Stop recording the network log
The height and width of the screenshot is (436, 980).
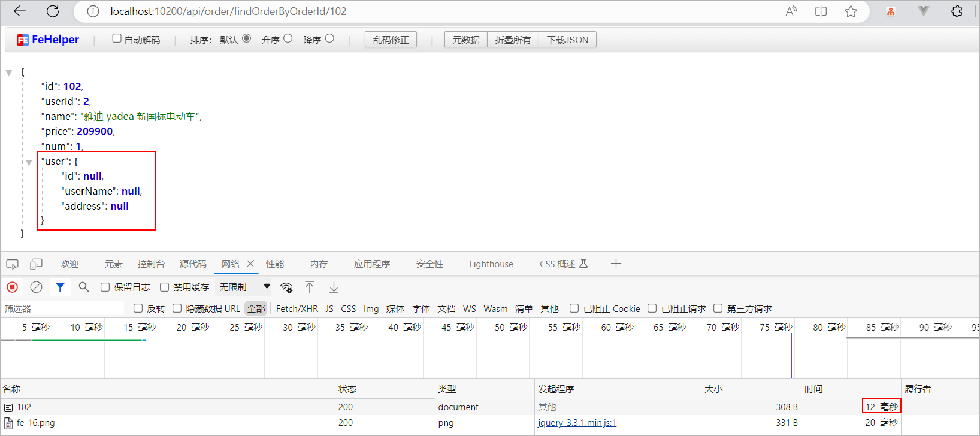pyautogui.click(x=12, y=287)
